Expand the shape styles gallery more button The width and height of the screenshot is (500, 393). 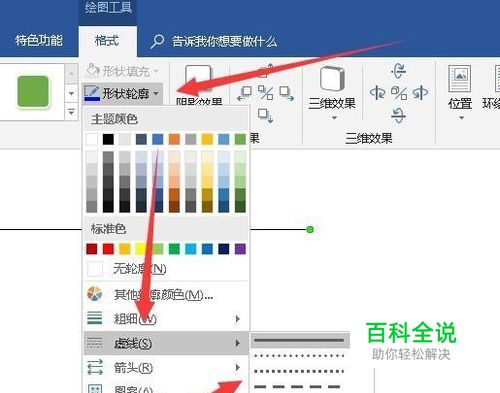(x=71, y=112)
